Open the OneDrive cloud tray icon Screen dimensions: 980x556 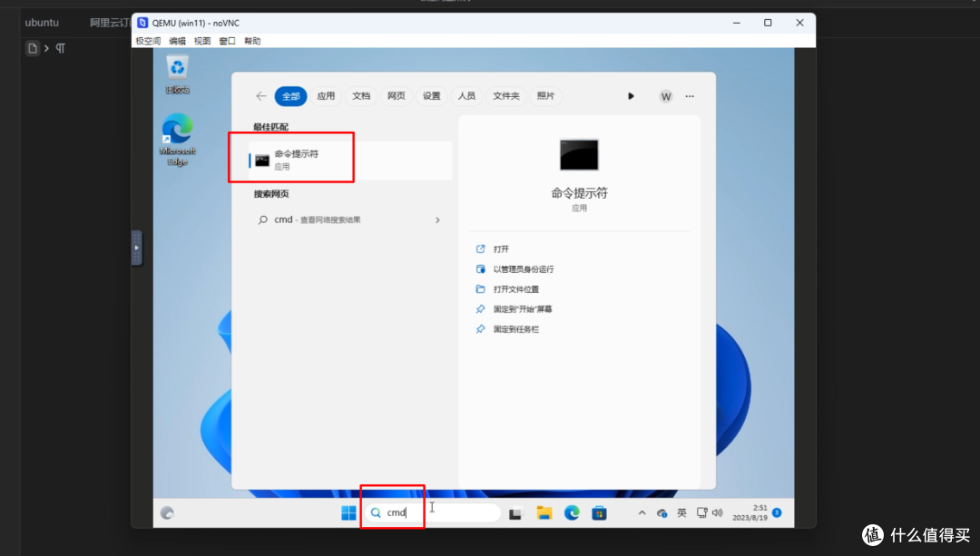661,512
